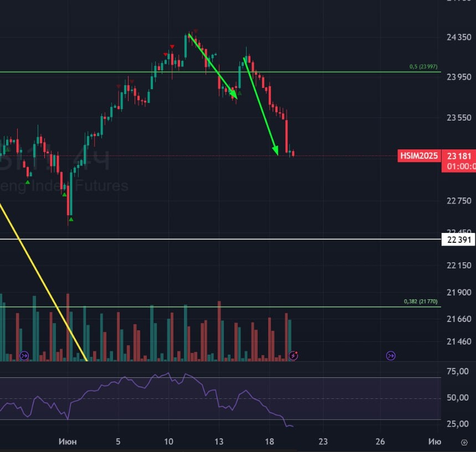The height and width of the screenshot is (452, 476).
Task: Click the 21 900 price axis label
Action: [459, 293]
